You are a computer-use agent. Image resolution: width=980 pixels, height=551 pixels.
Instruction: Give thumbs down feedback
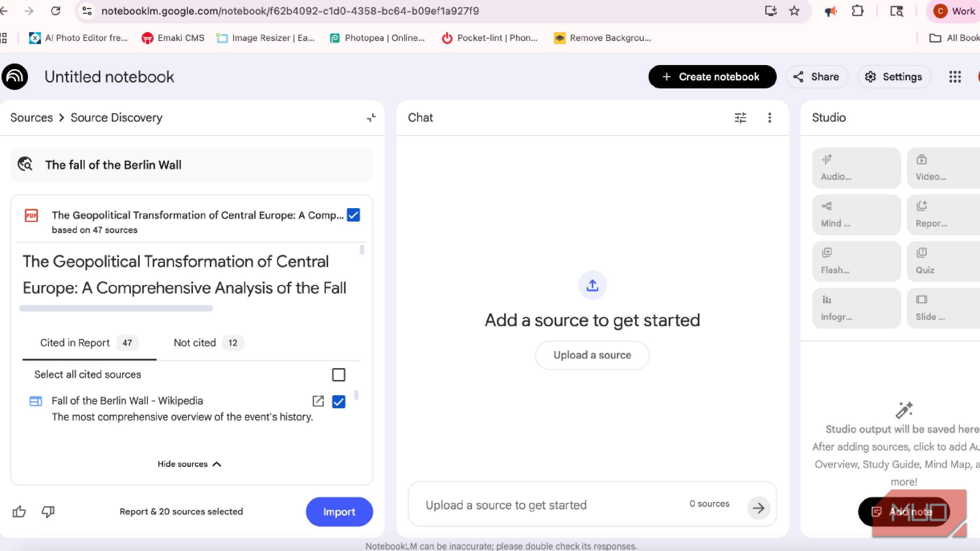point(48,512)
